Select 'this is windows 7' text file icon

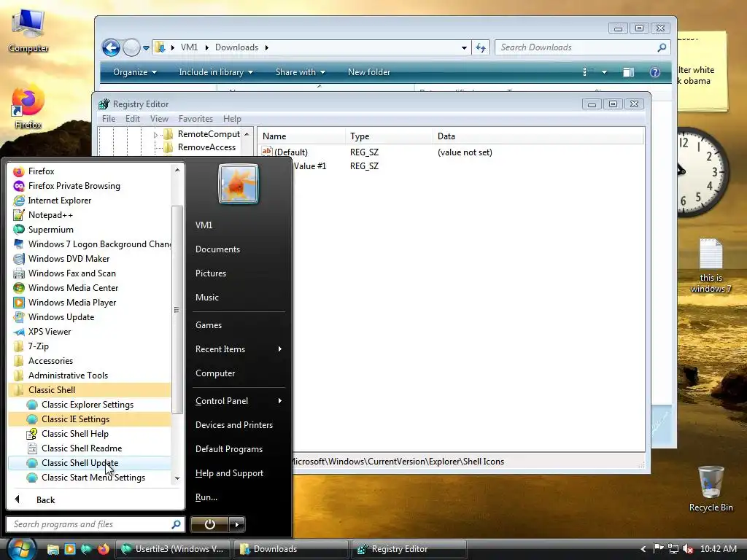click(711, 265)
